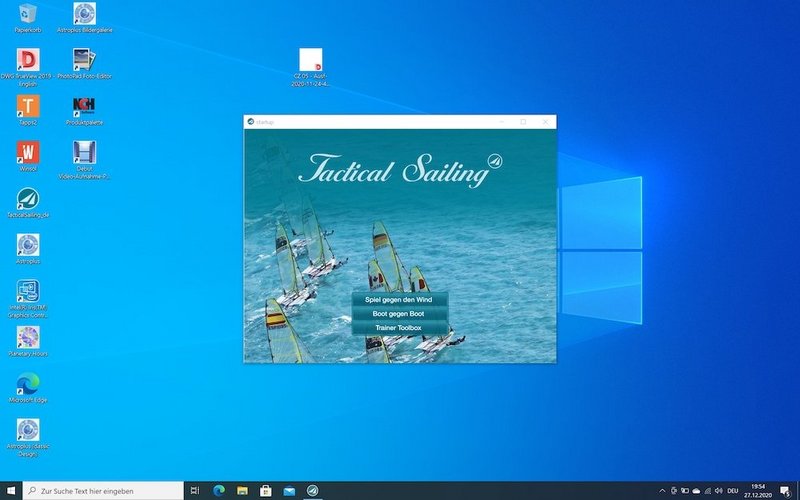Open network status tray icon
This screenshot has width=800, height=500.
pos(707,491)
